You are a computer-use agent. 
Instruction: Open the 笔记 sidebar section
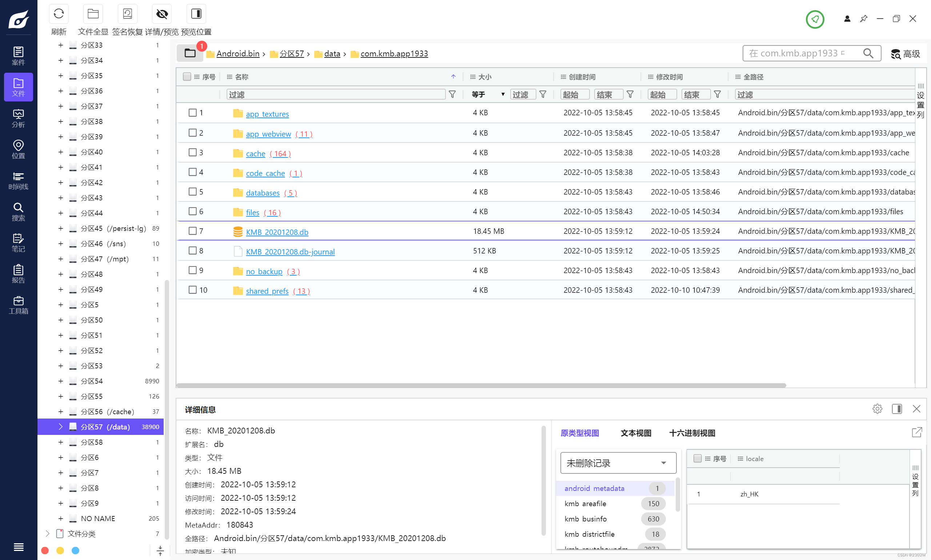tap(19, 243)
